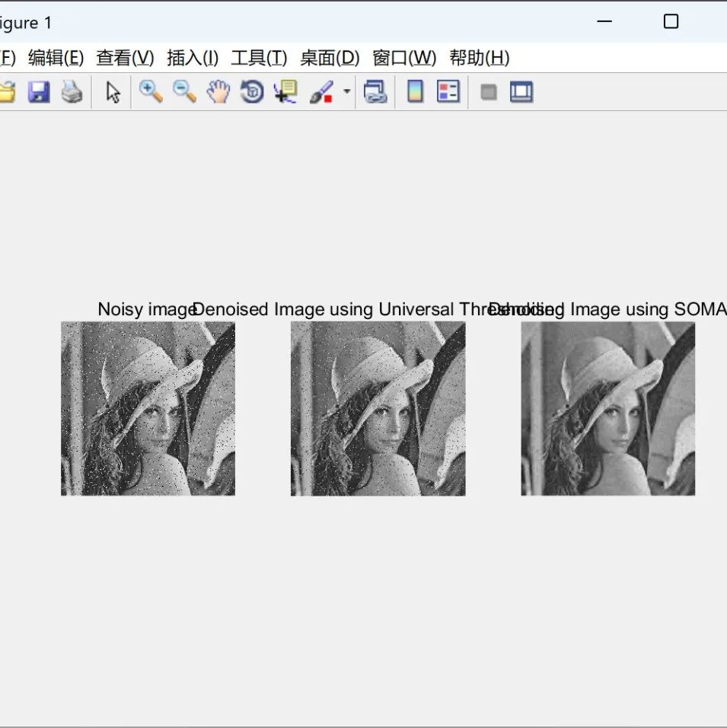Minimize the Figure 1 window
Screen dimensions: 727x728
coord(604,21)
